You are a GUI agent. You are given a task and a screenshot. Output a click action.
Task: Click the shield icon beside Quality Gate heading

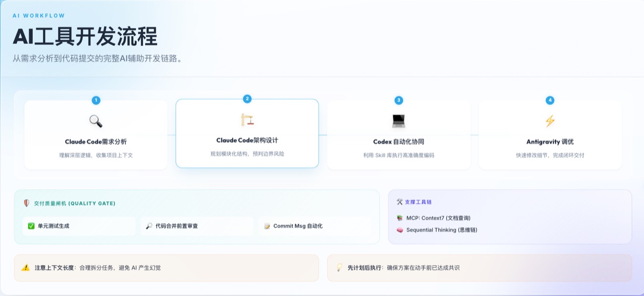click(27, 203)
